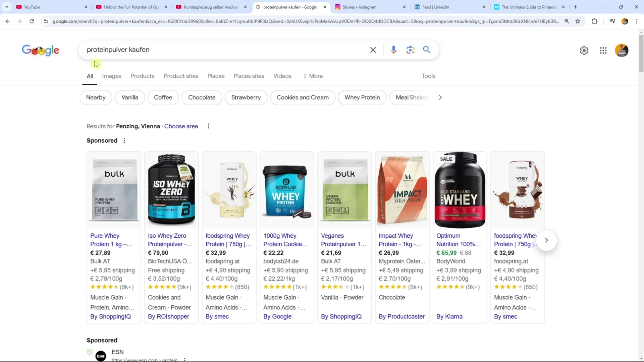The height and width of the screenshot is (362, 644).
Task: Open the zoom indicator in address bar
Action: coord(567,21)
